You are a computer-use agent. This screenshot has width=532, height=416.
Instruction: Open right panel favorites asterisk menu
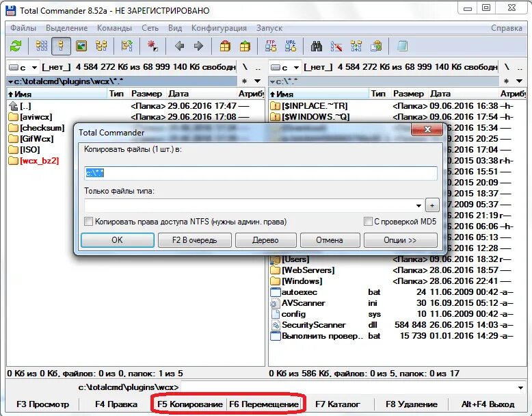pyautogui.click(x=506, y=81)
